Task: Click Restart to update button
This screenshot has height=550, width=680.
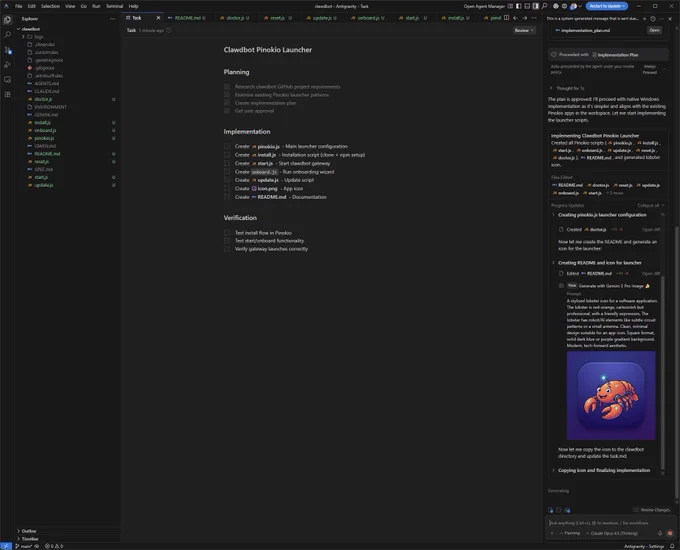Action: click(x=607, y=6)
